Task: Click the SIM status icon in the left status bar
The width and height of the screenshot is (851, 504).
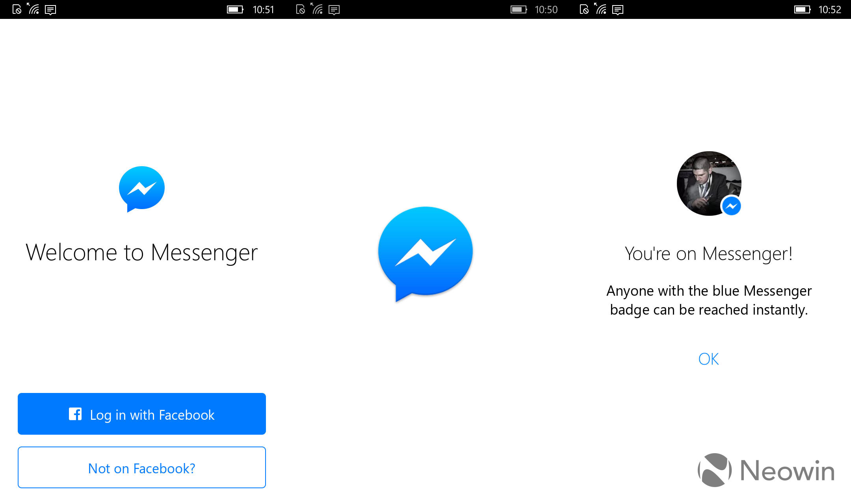Action: (17, 9)
